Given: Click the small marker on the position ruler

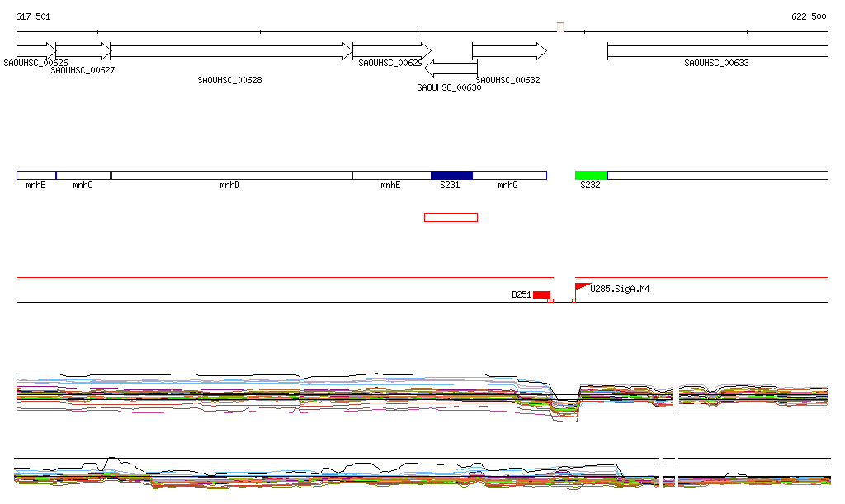Looking at the screenshot, I should [x=560, y=27].
